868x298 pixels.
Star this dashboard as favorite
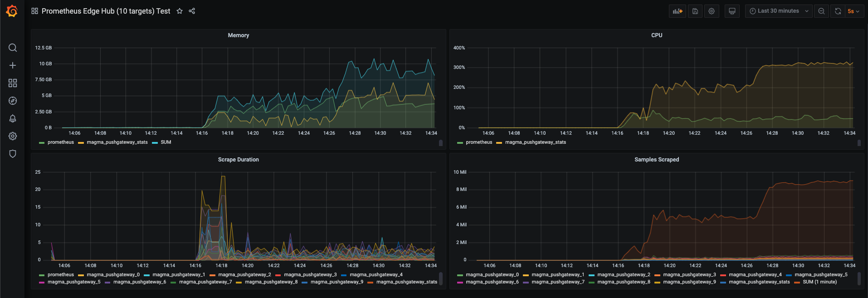click(180, 11)
